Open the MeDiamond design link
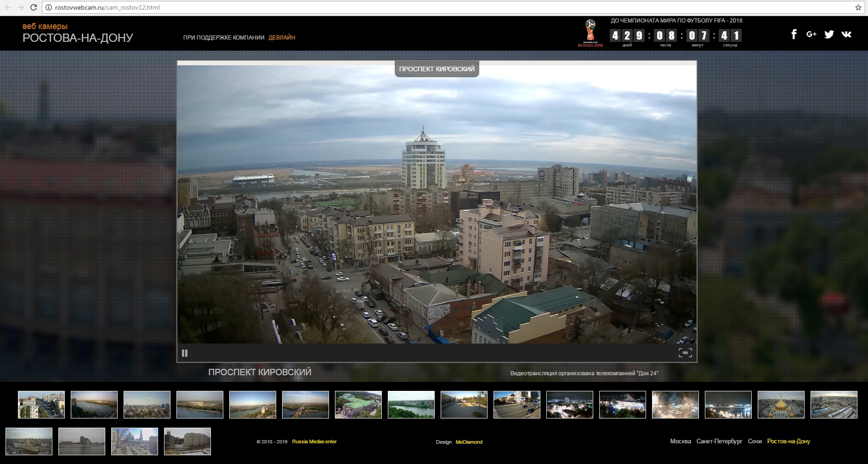This screenshot has height=464, width=868. (469, 442)
